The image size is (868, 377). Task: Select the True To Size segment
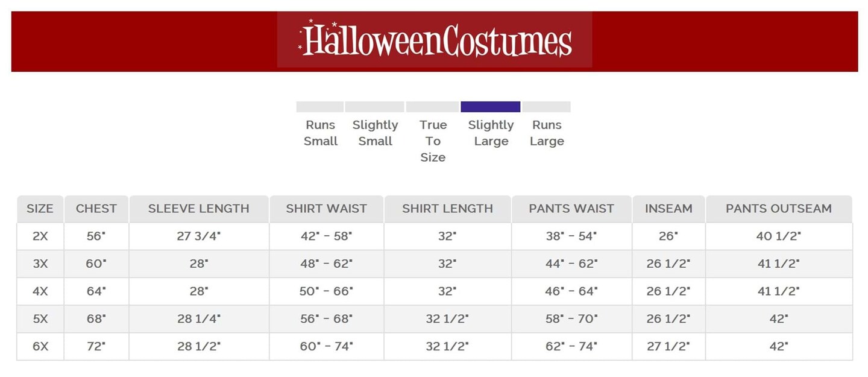pyautogui.click(x=432, y=107)
